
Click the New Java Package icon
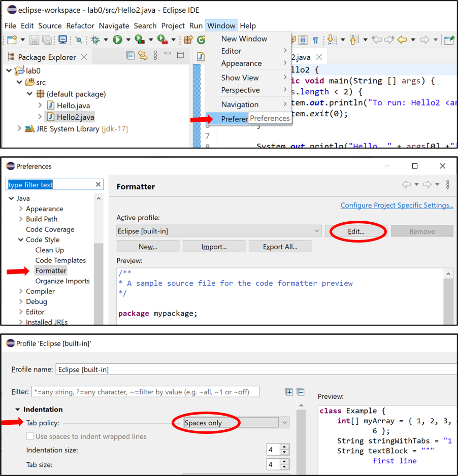(188, 40)
